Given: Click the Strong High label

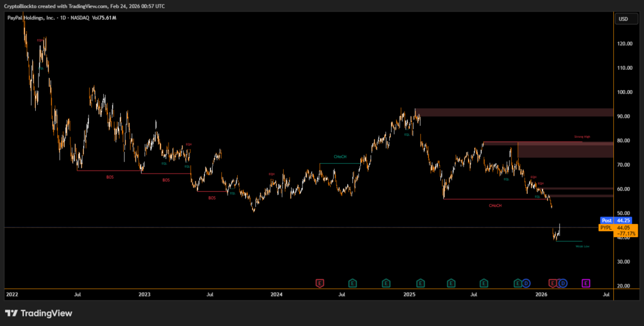Looking at the screenshot, I should (x=582, y=136).
